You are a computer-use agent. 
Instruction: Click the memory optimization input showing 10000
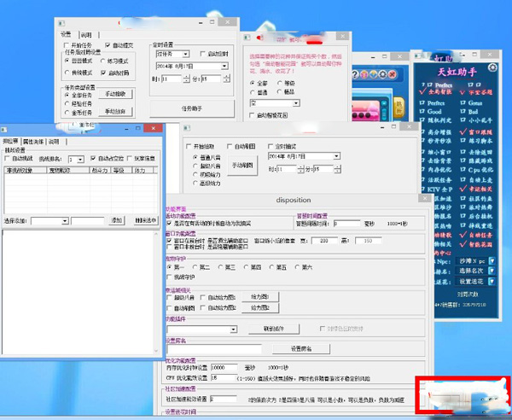(224, 367)
